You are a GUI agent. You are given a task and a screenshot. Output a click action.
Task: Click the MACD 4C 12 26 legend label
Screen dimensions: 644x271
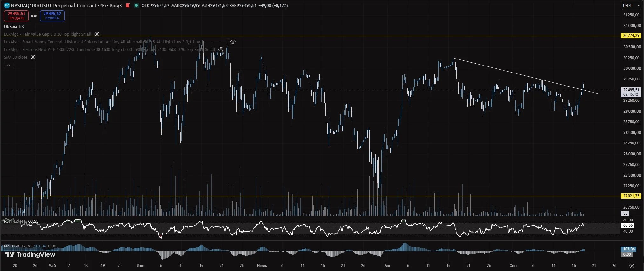17,246
